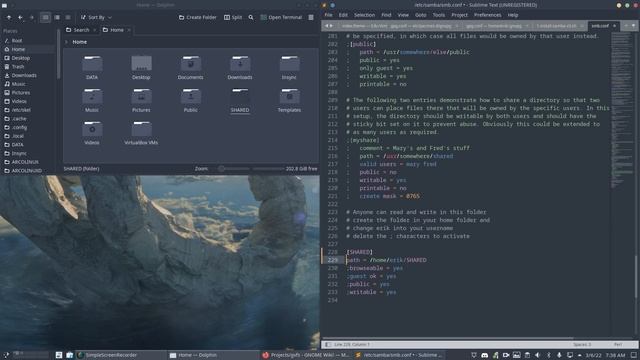Open the File menu in Sublime Text
This screenshot has width=640, height=360.
coord(328,15)
